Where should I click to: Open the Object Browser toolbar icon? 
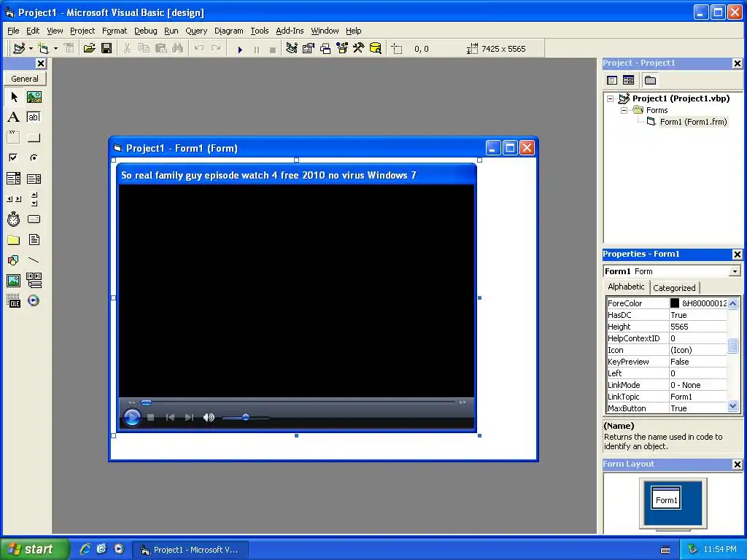342,49
